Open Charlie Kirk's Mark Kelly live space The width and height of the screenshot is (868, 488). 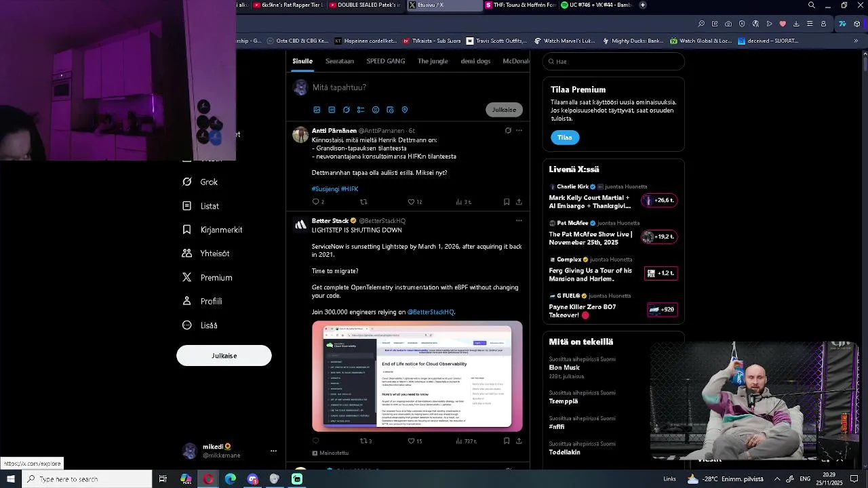coord(613,197)
